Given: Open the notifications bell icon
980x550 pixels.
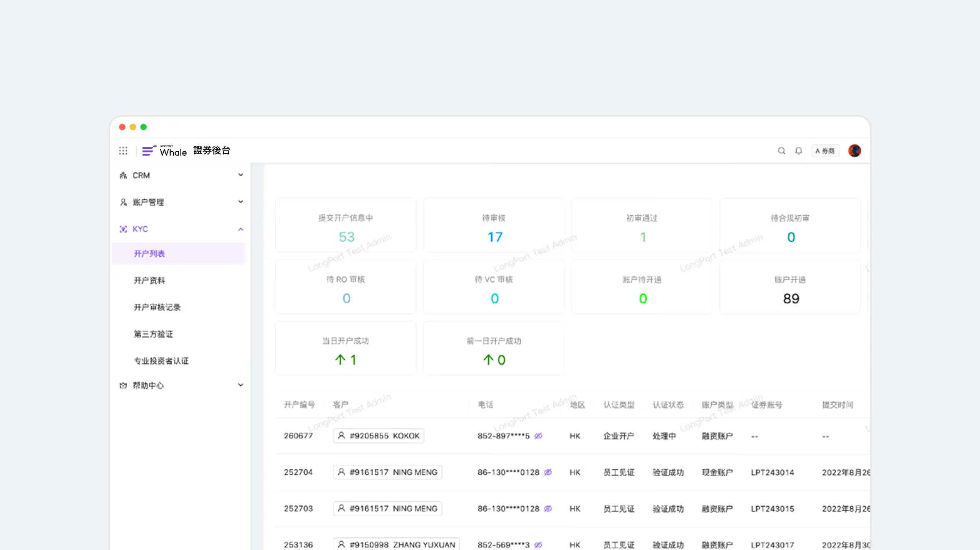Looking at the screenshot, I should pos(798,151).
